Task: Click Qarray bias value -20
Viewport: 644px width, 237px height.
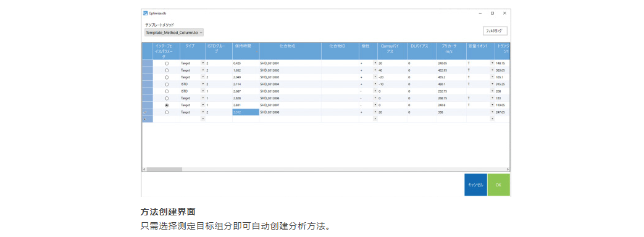Action: tap(382, 77)
